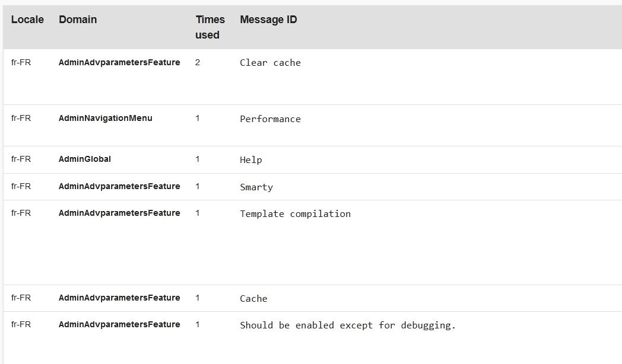This screenshot has height=364, width=622.
Task: Click the Message ID column header
Action: (268, 20)
